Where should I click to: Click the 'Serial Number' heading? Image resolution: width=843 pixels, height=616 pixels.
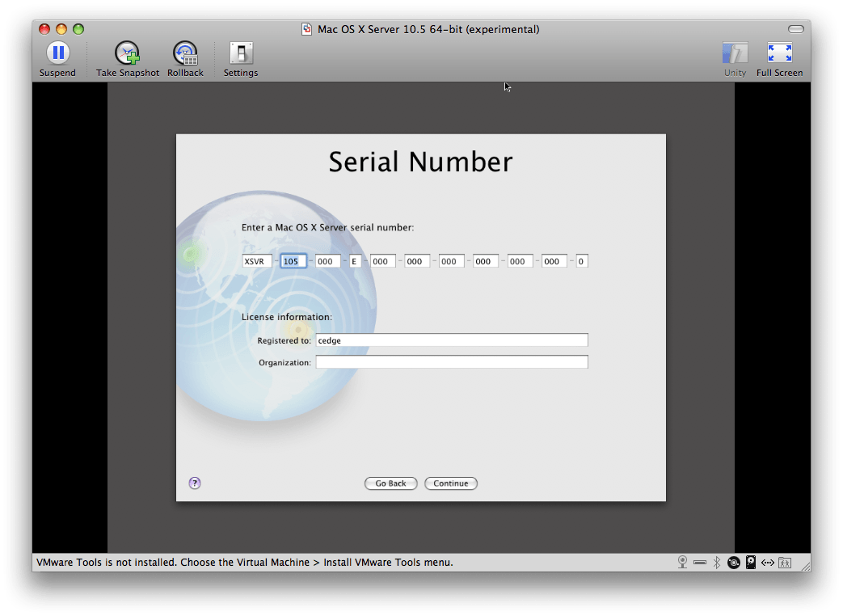[420, 162]
